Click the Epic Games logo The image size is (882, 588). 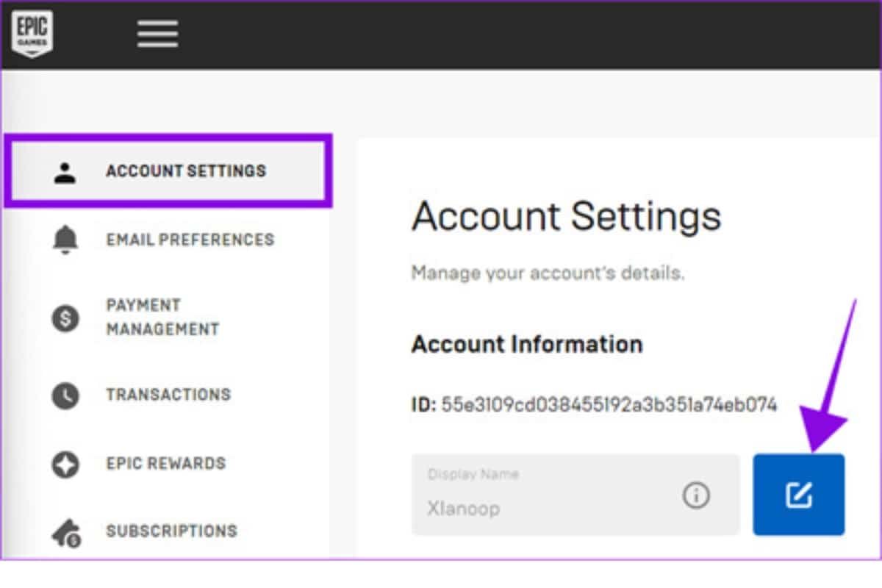tap(32, 34)
